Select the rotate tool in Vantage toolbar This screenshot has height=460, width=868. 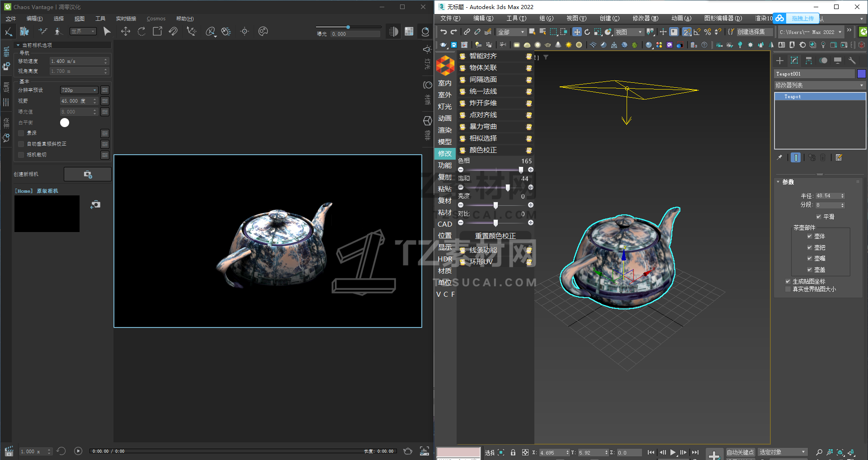(x=142, y=31)
